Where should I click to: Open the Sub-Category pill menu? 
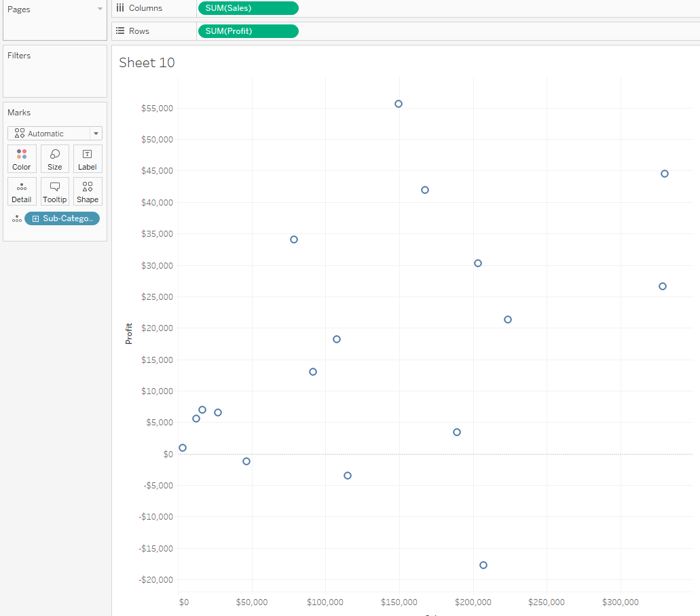[x=62, y=218]
